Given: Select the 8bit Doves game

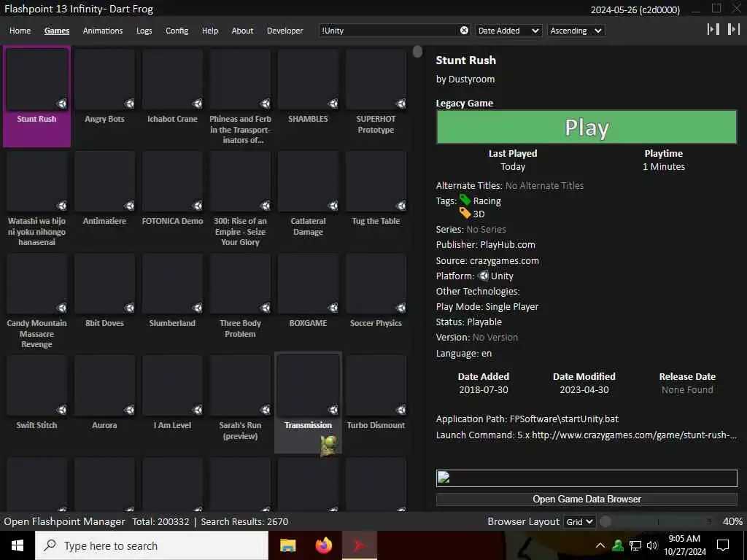Looking at the screenshot, I should click(104, 301).
